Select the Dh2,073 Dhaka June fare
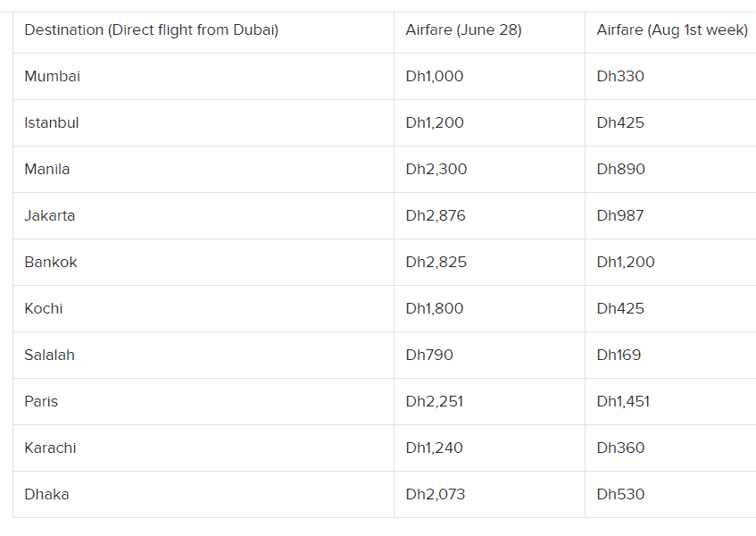The image size is (756, 536). click(x=436, y=494)
